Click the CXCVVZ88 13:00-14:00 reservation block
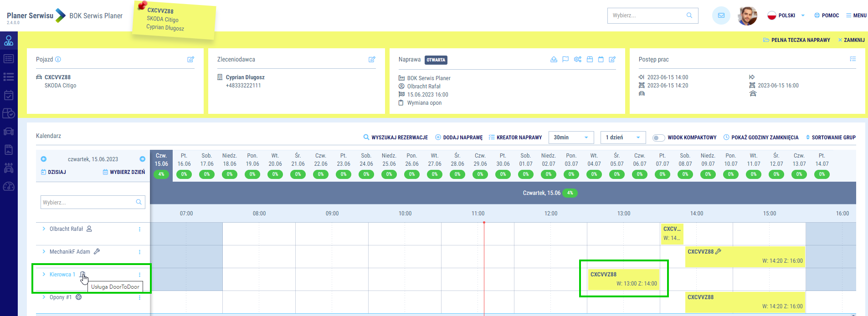The image size is (868, 316). [623, 279]
